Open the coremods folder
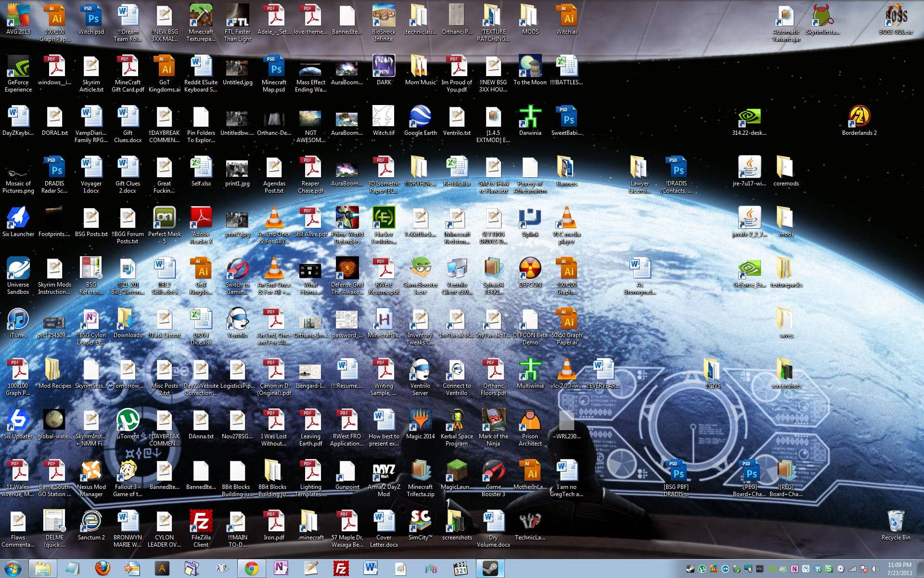The image size is (924, 578). [x=786, y=171]
